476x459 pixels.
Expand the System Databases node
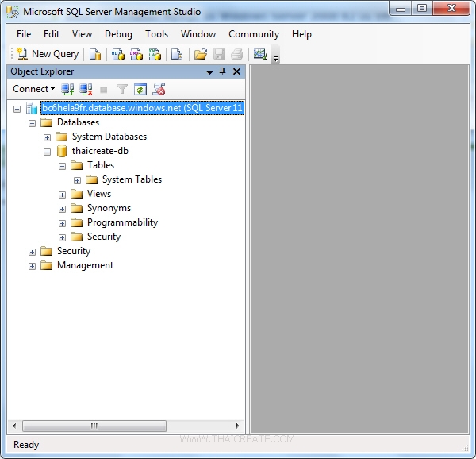[47, 137]
